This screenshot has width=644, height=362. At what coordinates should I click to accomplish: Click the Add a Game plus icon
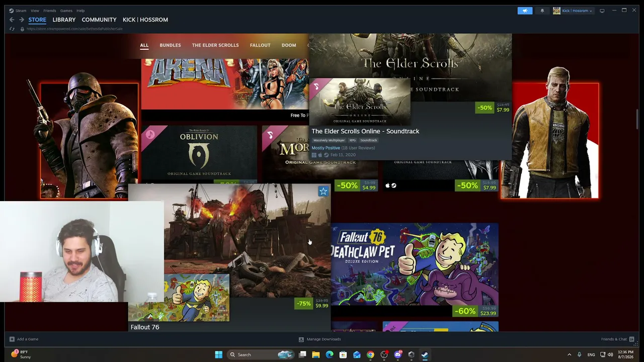pyautogui.click(x=12, y=339)
